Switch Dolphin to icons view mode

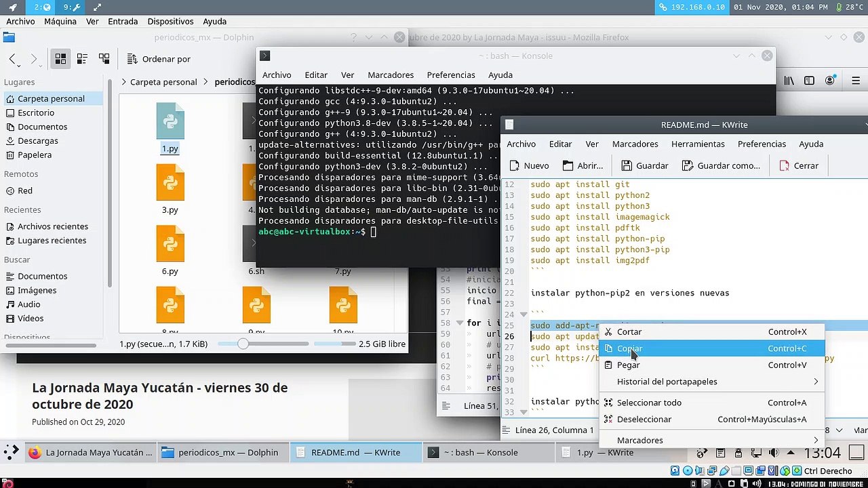tap(60, 59)
